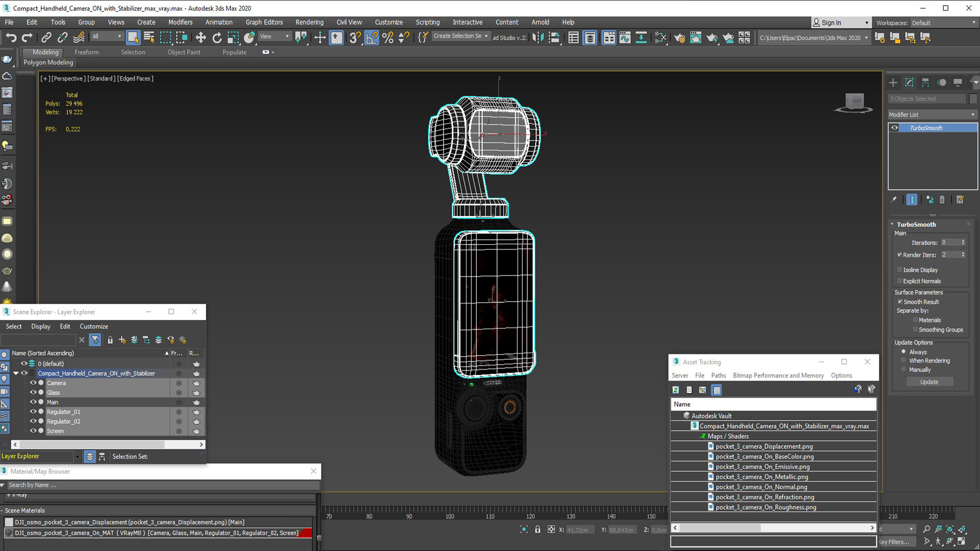Image resolution: width=980 pixels, height=551 pixels.
Task: Toggle visibility of Camera layer object
Action: click(x=33, y=383)
